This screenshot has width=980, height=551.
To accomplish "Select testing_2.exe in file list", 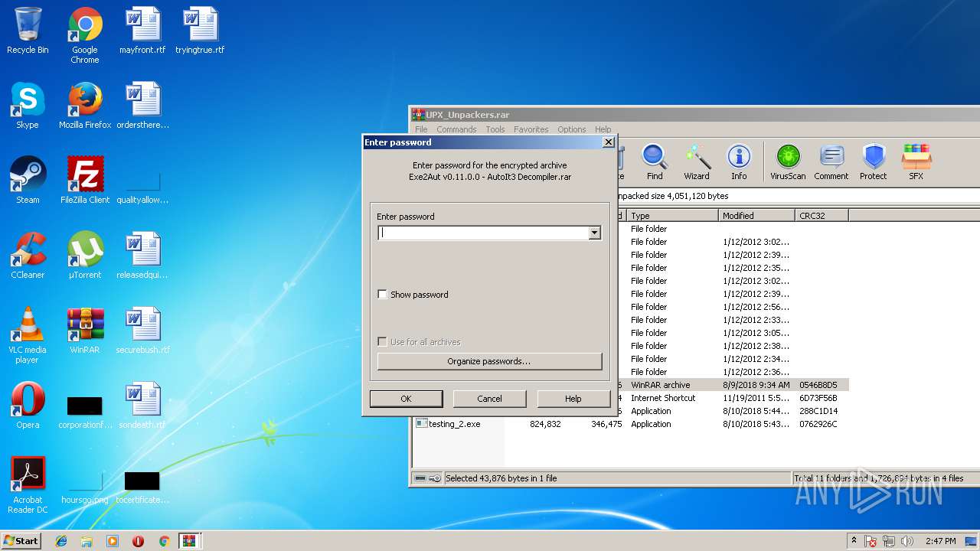I will (x=454, y=424).
